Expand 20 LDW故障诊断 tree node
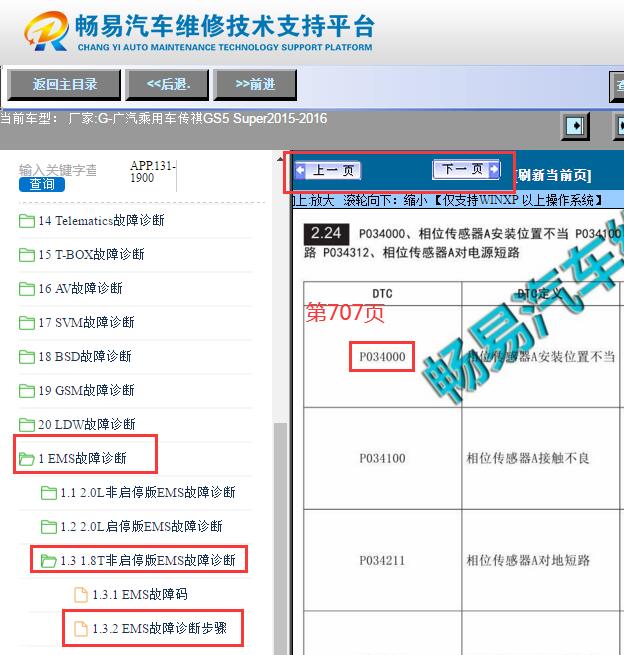The height and width of the screenshot is (655, 624). [x=87, y=425]
